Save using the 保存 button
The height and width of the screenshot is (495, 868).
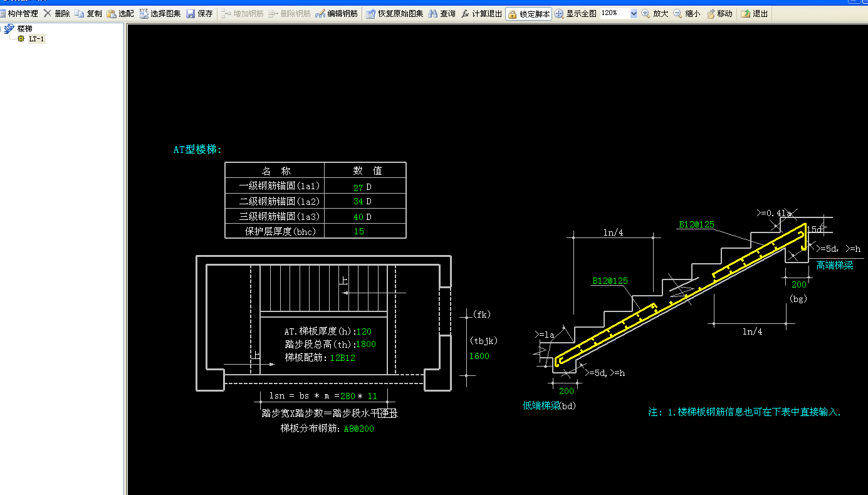[199, 13]
